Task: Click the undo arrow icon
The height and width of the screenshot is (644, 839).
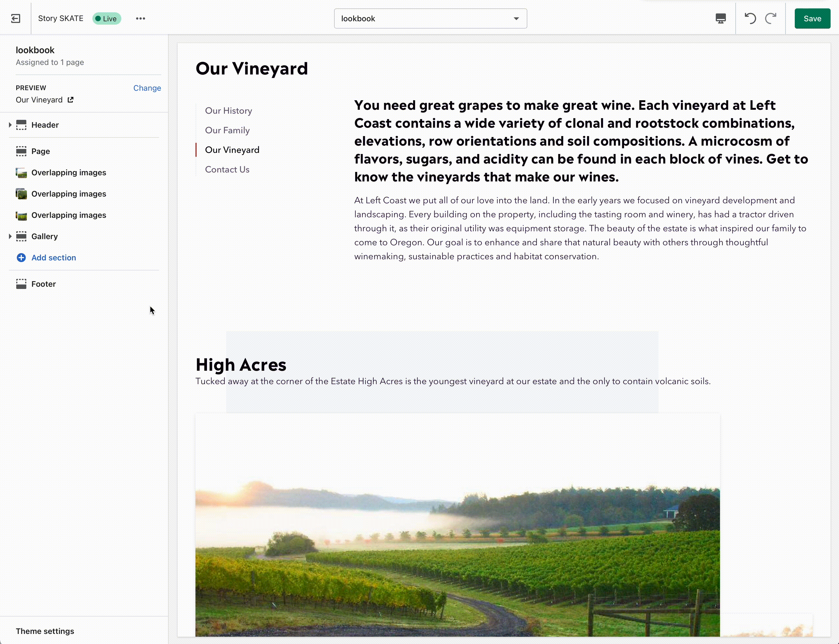Action: pyautogui.click(x=750, y=18)
